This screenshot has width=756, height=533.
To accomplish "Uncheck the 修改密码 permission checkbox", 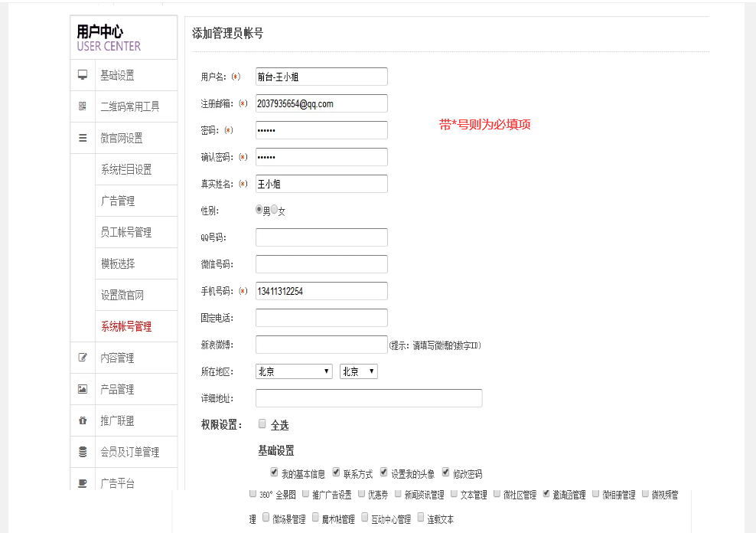I will [x=445, y=473].
